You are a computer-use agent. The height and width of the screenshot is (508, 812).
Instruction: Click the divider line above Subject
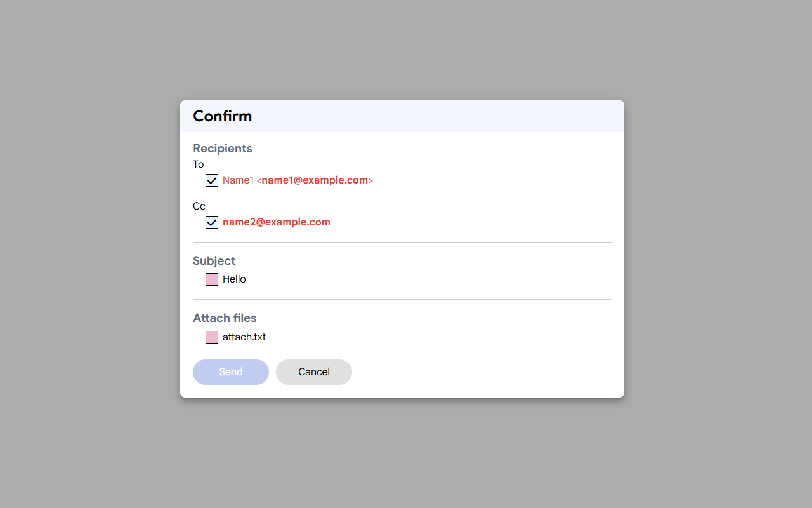[402, 242]
